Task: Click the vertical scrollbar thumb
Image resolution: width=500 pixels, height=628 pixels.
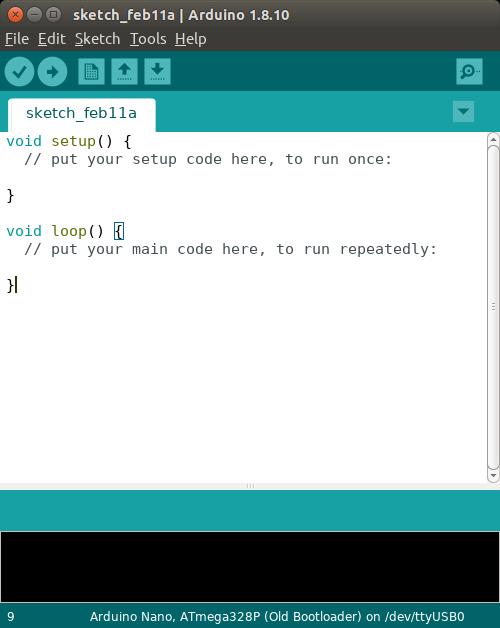Action: click(x=493, y=307)
